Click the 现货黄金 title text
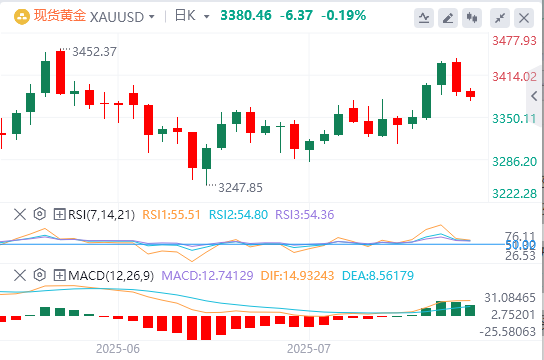This screenshot has width=544, height=360. click(x=60, y=16)
